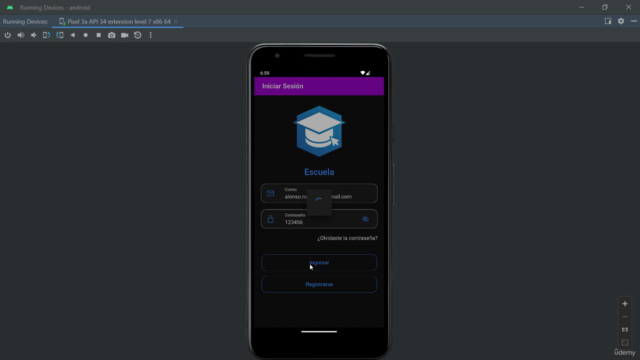
Task: Fit the emulator to the window
Action: click(x=624, y=342)
